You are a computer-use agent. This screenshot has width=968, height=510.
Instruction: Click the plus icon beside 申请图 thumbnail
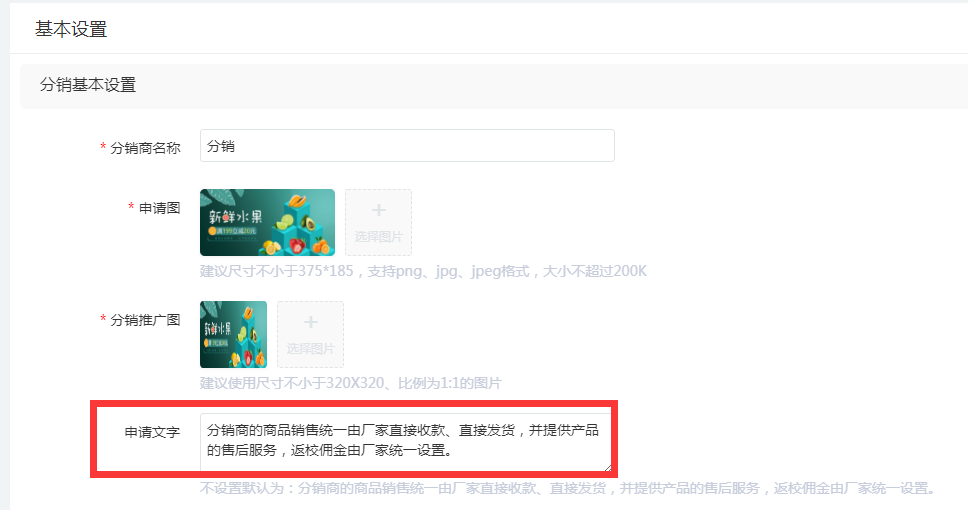(x=378, y=210)
